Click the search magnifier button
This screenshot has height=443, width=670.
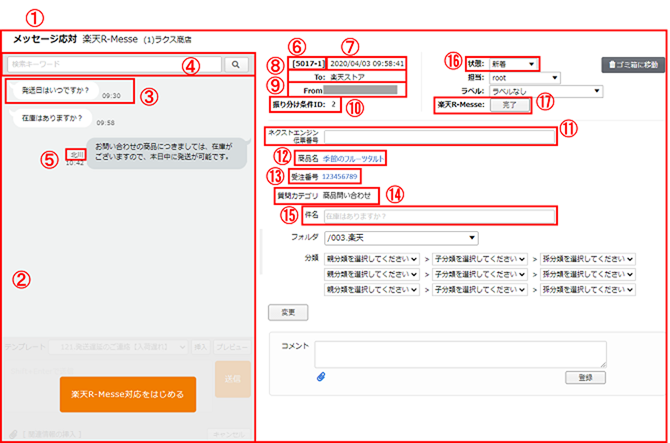(x=236, y=64)
